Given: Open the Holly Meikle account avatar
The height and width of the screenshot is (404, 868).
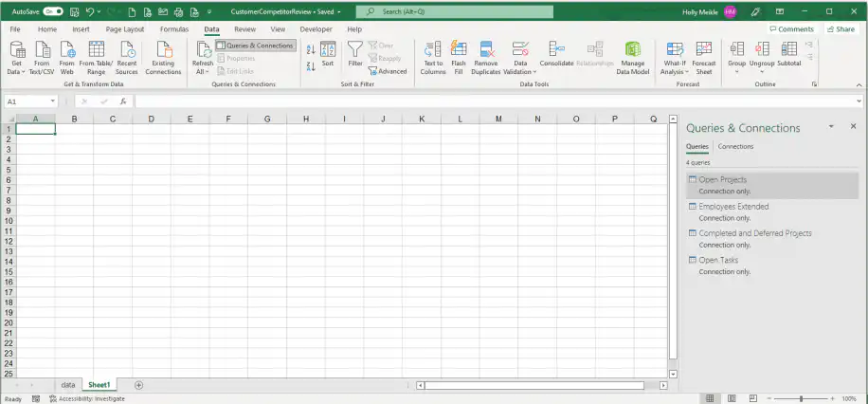Looking at the screenshot, I should tap(731, 11).
